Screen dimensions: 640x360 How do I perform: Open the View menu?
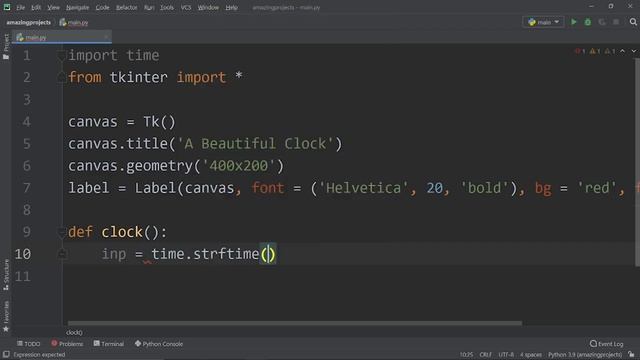point(53,7)
